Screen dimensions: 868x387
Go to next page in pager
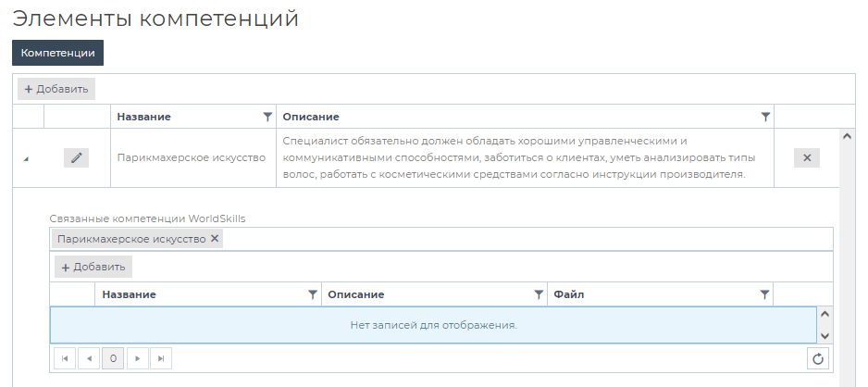coord(137,358)
